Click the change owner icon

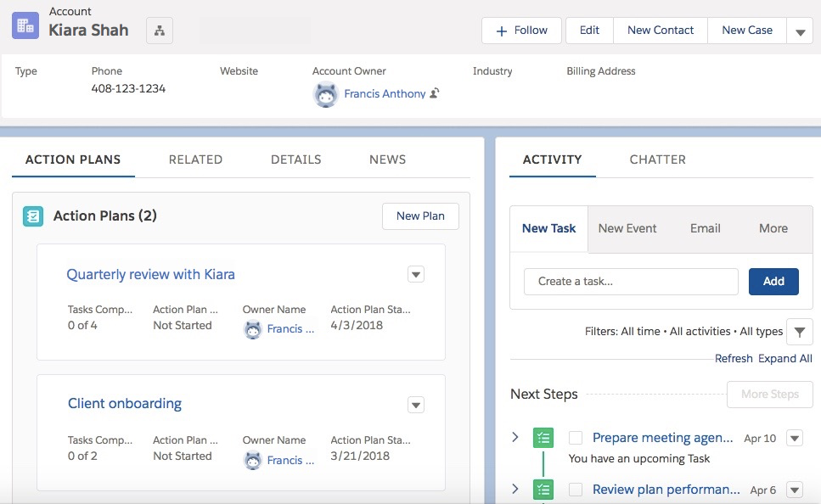(435, 93)
